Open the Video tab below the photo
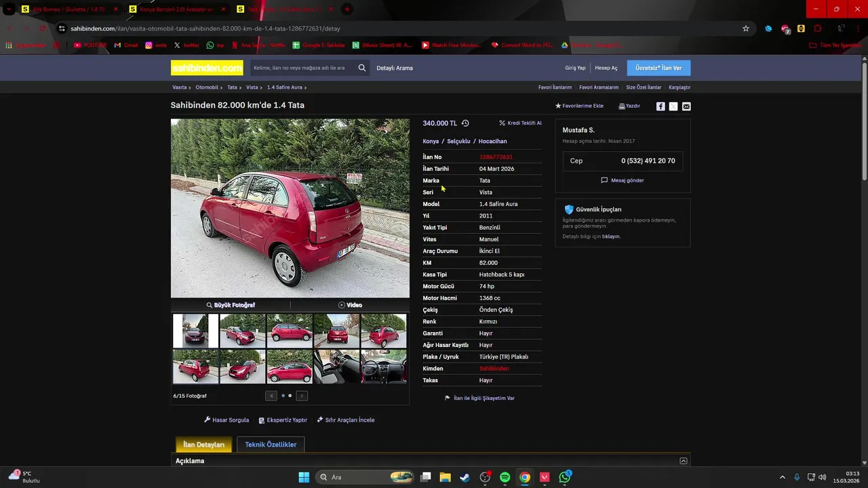The image size is (868, 488). [350, 305]
